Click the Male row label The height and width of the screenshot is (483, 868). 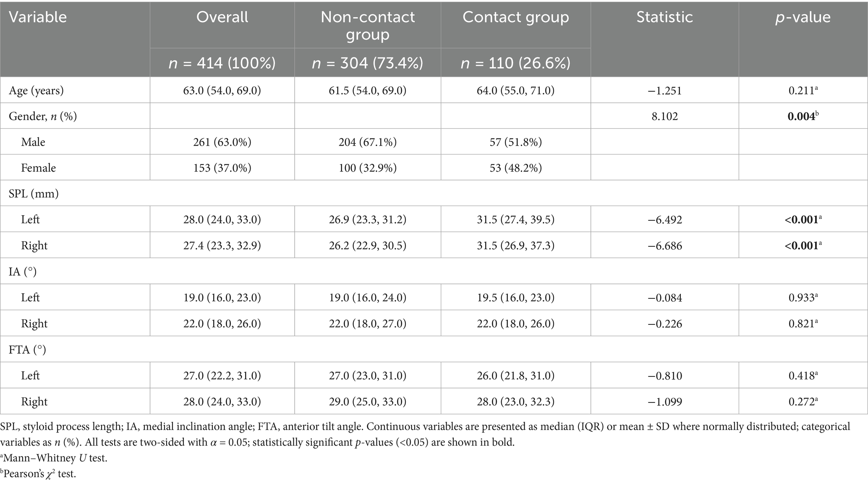point(33,142)
